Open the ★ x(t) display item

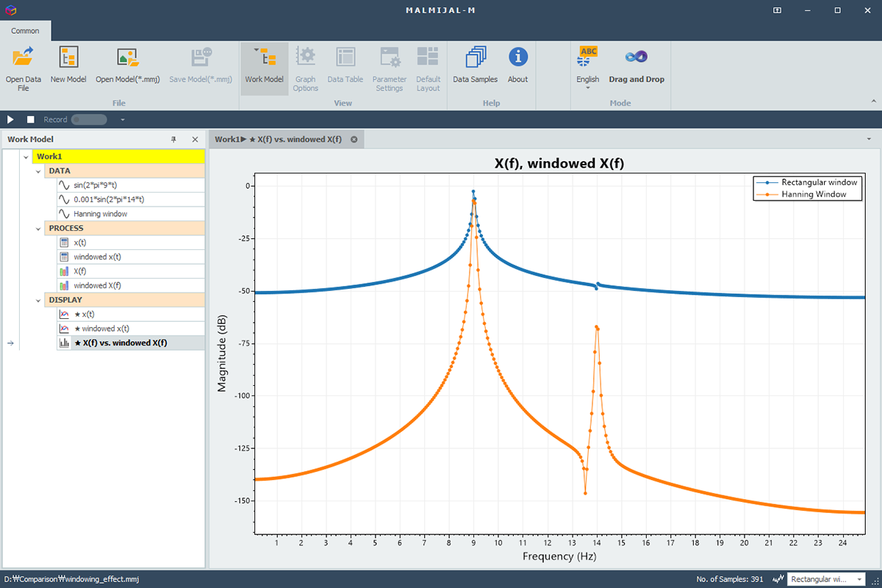click(131, 314)
